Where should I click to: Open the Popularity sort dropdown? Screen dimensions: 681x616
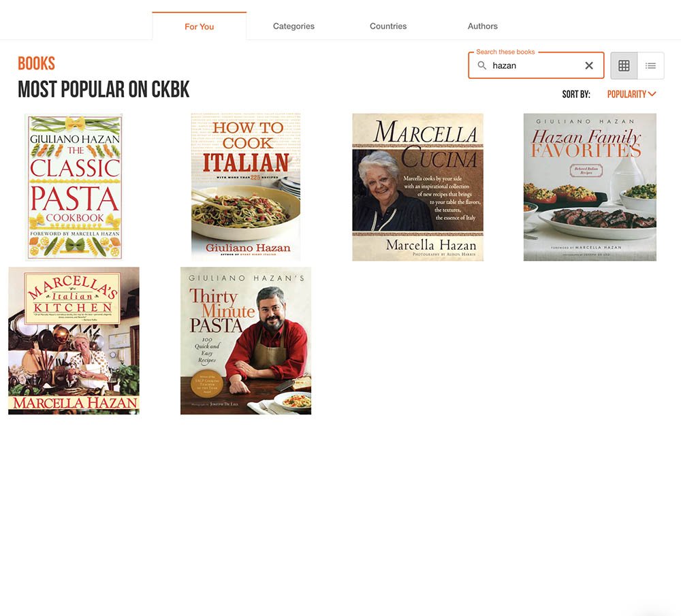(x=631, y=94)
